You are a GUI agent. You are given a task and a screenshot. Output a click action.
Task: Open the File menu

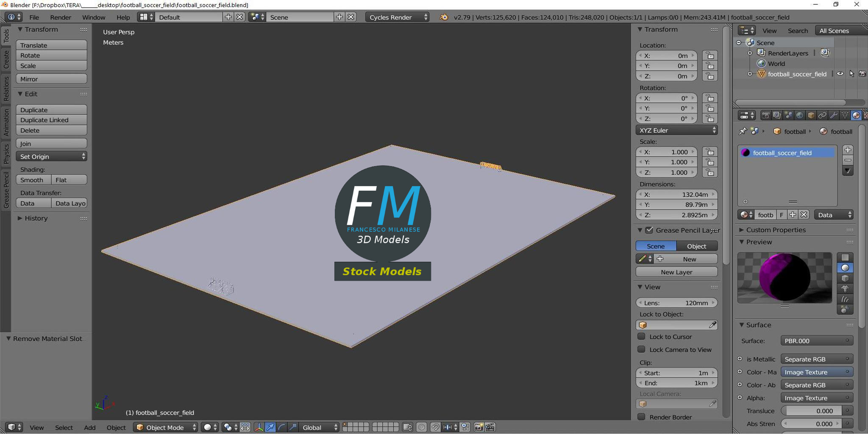(34, 17)
